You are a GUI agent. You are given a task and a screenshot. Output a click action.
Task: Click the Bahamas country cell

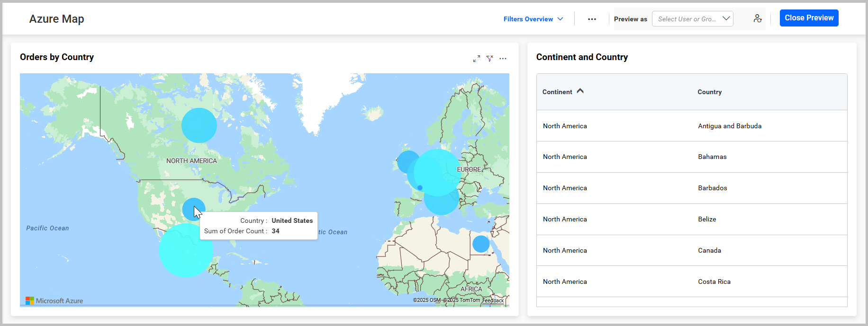(x=712, y=157)
